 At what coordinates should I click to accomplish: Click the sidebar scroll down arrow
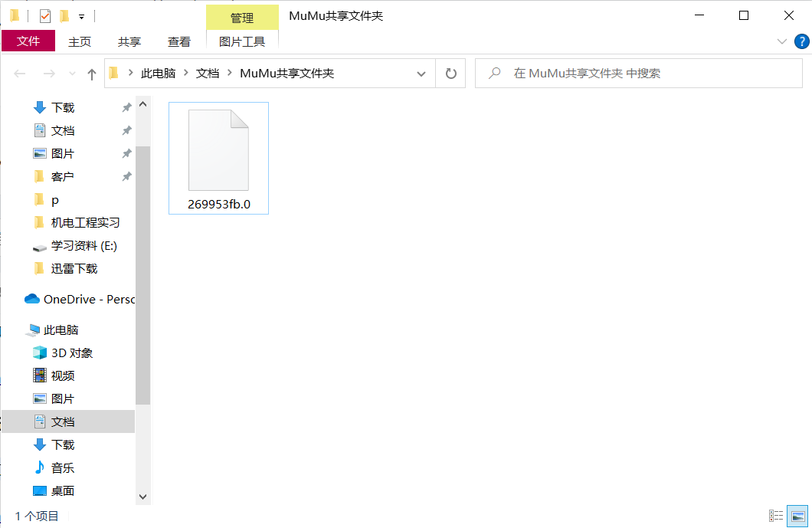point(142,497)
